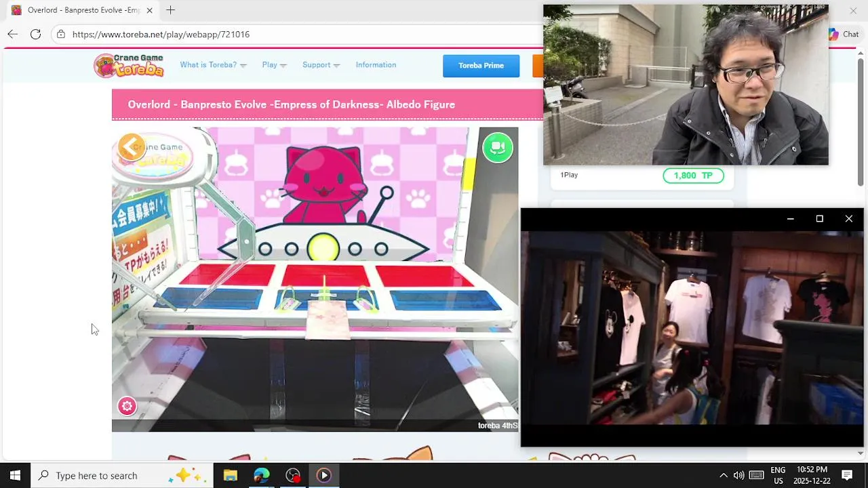Click the Albedo Figure title banner
Screen dimensions: 868x488
[328, 104]
